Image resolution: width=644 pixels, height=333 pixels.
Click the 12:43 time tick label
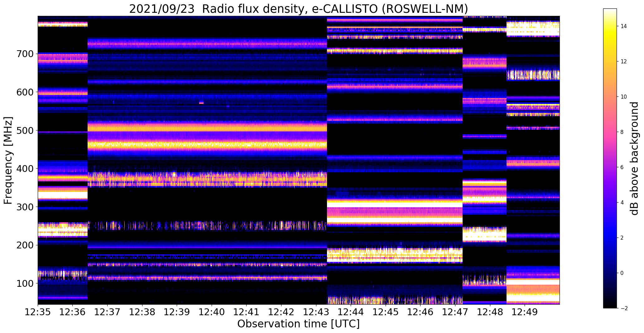[316, 312]
